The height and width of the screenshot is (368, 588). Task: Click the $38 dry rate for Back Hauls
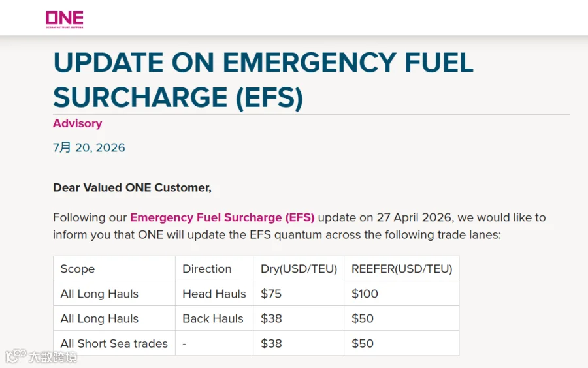pyautogui.click(x=299, y=318)
